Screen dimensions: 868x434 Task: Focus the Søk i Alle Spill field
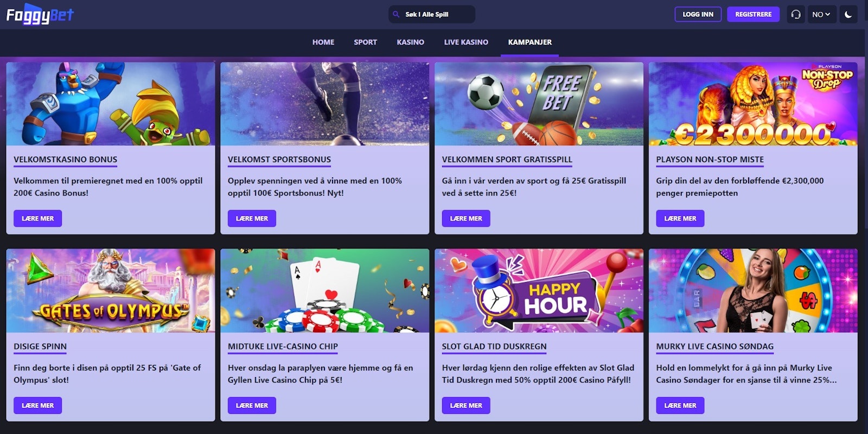point(432,15)
